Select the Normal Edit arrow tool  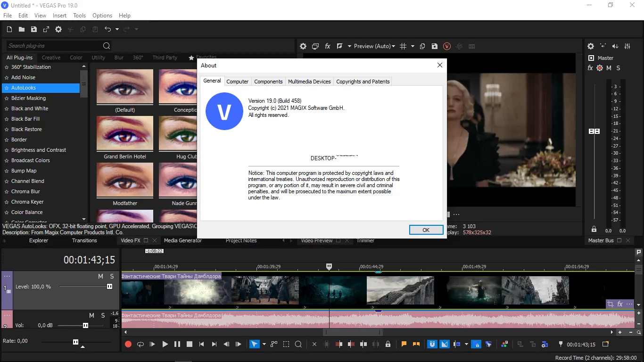point(254,345)
